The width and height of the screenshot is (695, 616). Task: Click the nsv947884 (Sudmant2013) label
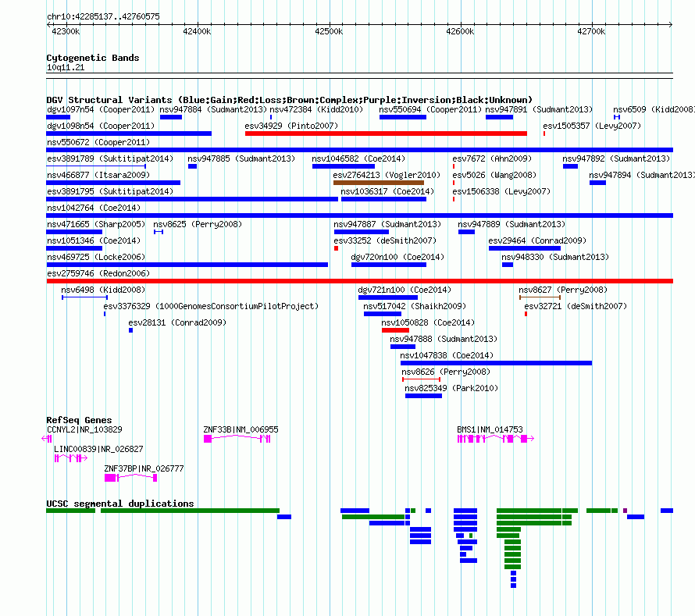point(213,109)
